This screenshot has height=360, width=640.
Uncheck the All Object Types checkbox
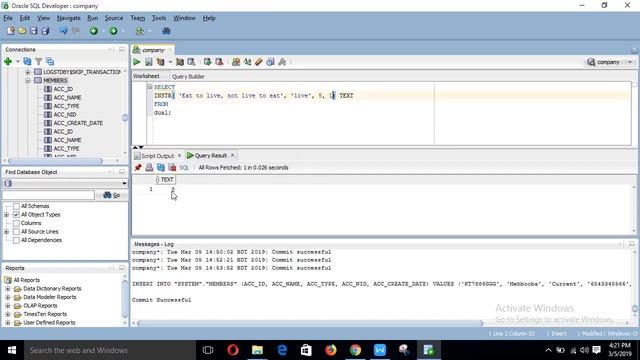click(16, 215)
